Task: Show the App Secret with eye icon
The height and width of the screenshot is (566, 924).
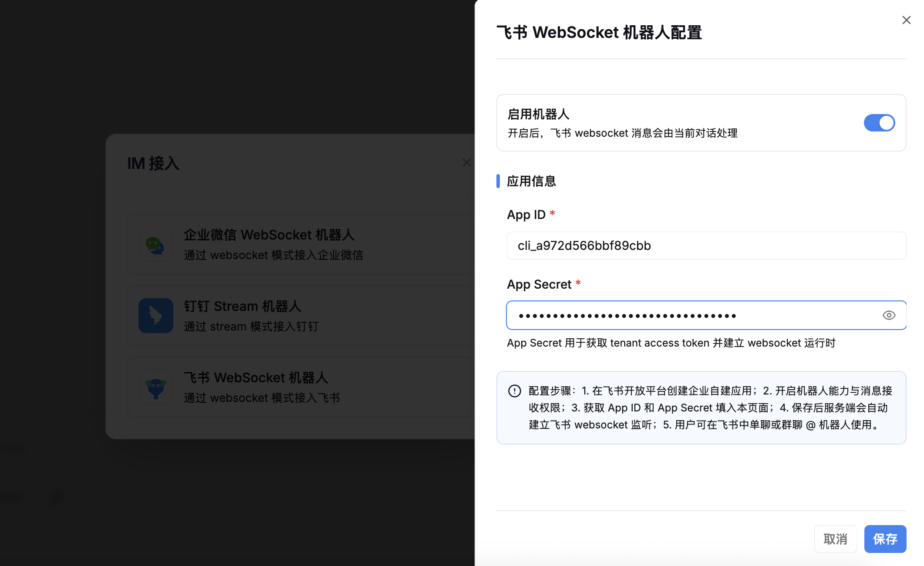Action: click(889, 315)
